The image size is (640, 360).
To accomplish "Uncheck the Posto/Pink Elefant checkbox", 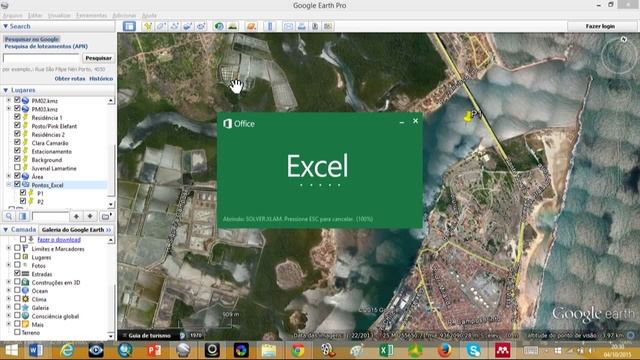I will point(17,125).
